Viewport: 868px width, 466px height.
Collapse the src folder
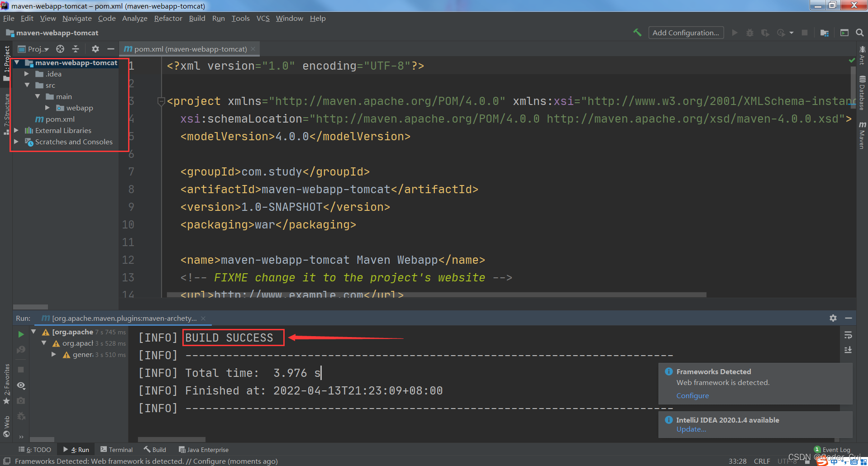27,85
